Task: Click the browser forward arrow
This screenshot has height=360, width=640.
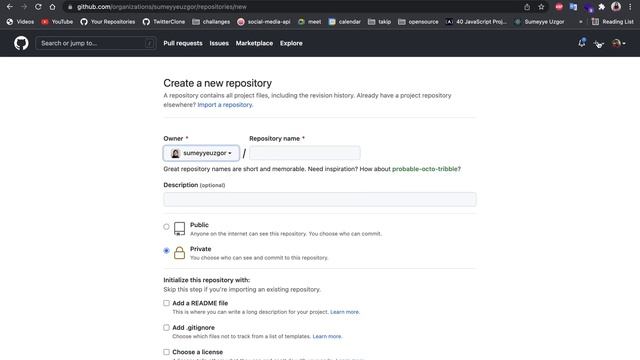Action: [x=24, y=7]
